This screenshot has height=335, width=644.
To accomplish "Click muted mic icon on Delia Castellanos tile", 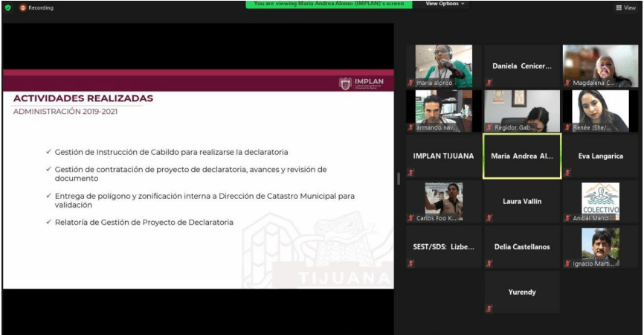I will [x=489, y=263].
